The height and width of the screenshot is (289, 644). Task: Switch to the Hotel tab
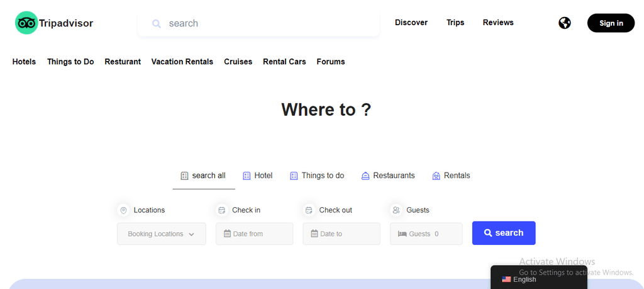(258, 176)
